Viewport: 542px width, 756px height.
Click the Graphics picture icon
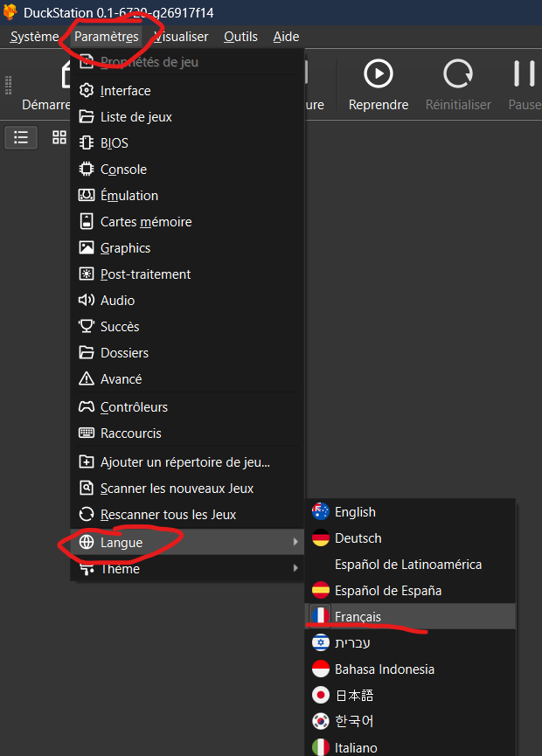point(87,248)
